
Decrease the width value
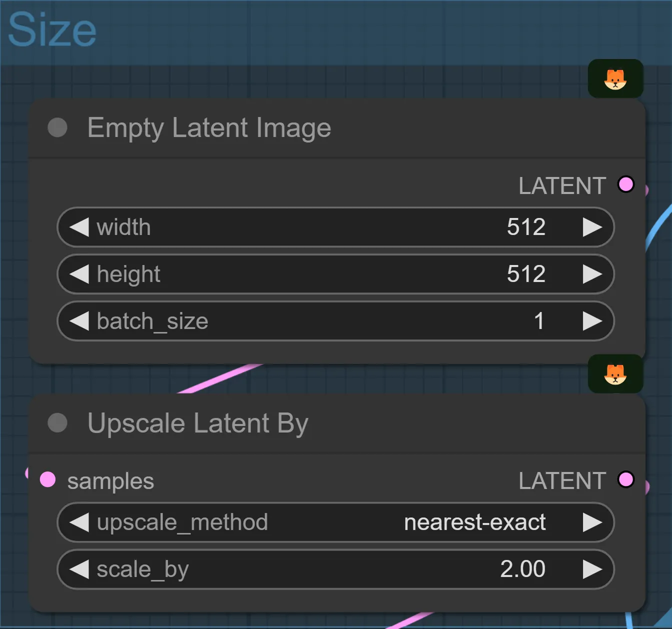79,227
